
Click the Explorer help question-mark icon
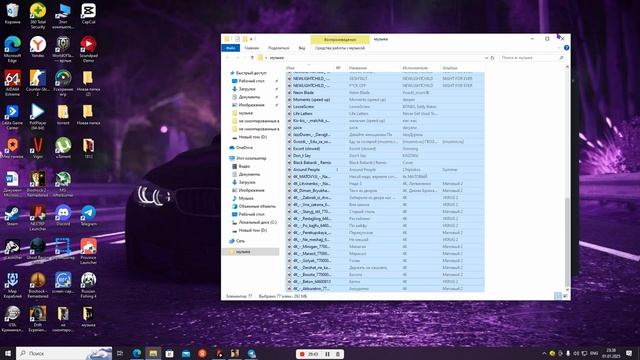pos(566,48)
